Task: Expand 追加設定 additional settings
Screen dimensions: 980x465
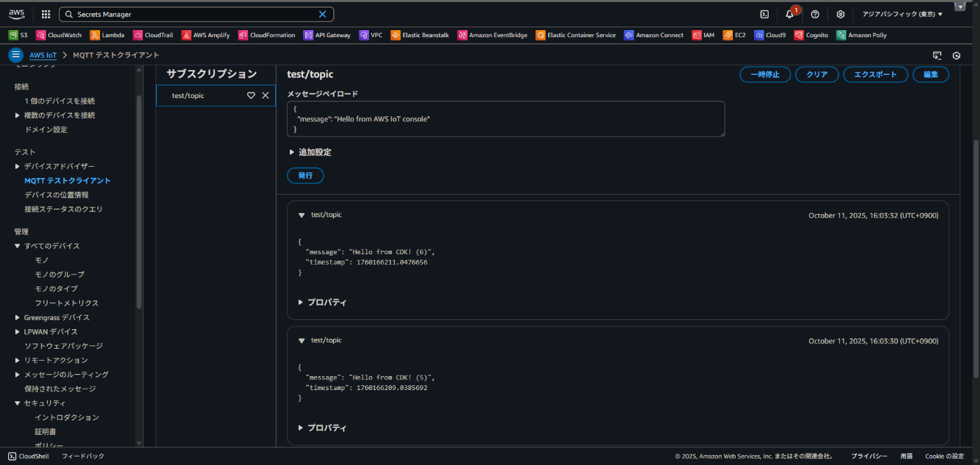Action: click(310, 152)
